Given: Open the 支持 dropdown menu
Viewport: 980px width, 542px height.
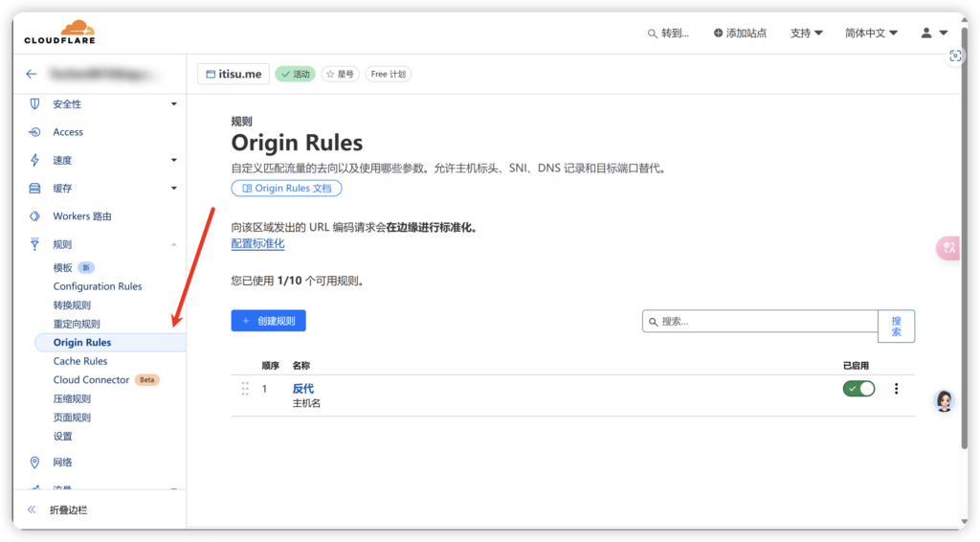Looking at the screenshot, I should click(806, 34).
